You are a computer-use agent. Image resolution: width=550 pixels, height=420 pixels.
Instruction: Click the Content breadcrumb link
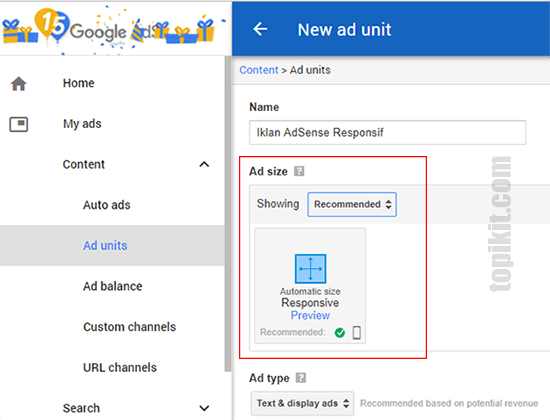[x=259, y=70]
